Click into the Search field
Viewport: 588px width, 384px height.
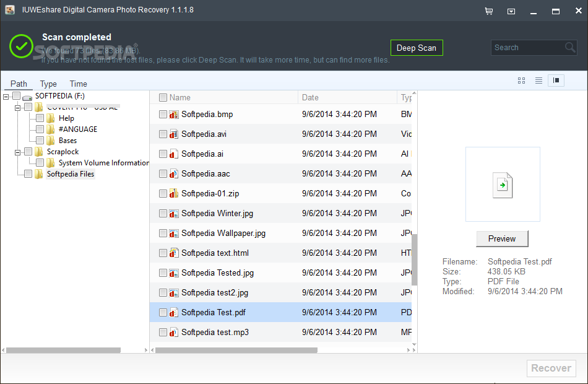[528, 48]
